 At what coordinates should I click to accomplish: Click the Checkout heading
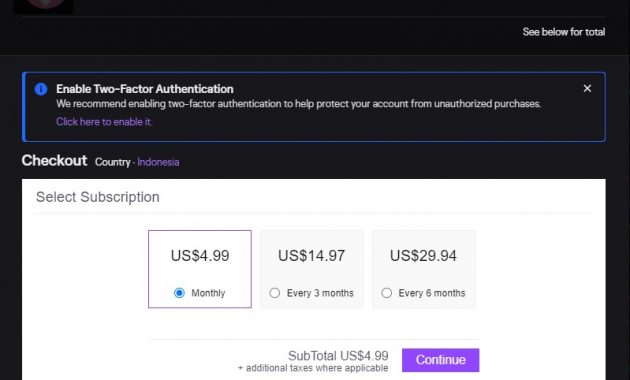coord(54,161)
